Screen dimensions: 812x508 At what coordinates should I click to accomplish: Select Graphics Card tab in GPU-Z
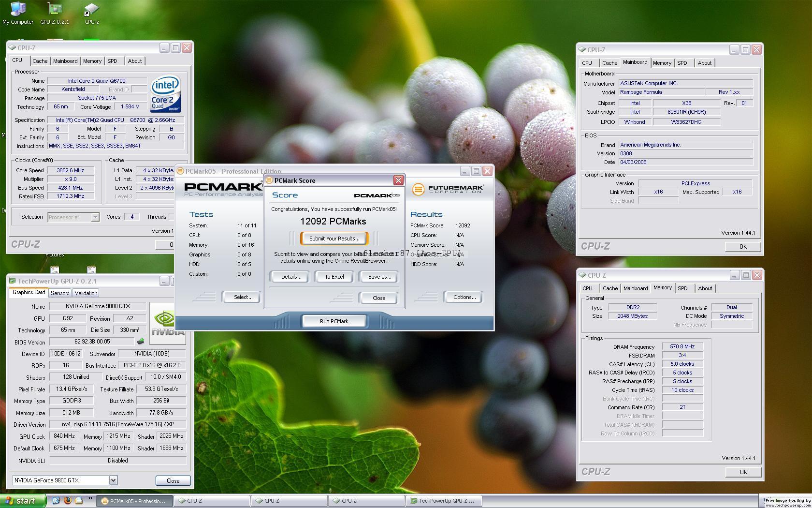coord(29,292)
